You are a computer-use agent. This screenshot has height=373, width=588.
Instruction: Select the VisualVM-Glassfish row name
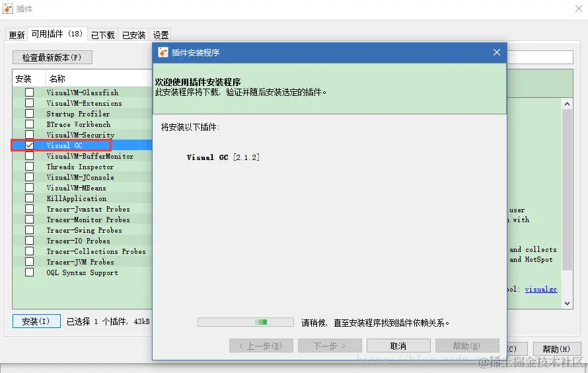pyautogui.click(x=82, y=93)
